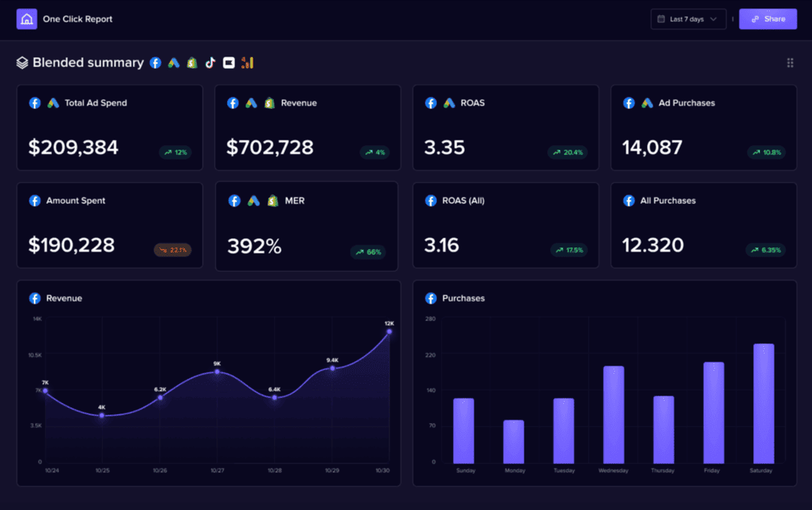Click the Google Ads icon on Total Ad Spend card
Screen dimensions: 812x510
[x=53, y=103]
